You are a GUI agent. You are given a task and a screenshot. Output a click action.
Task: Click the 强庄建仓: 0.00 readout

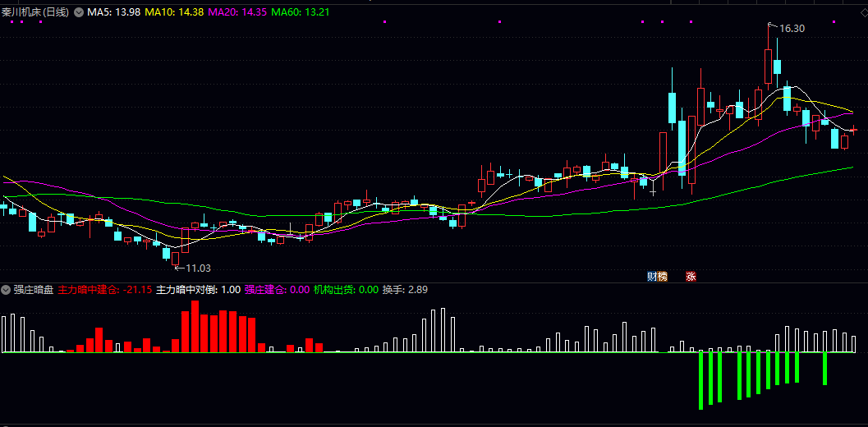(x=277, y=289)
